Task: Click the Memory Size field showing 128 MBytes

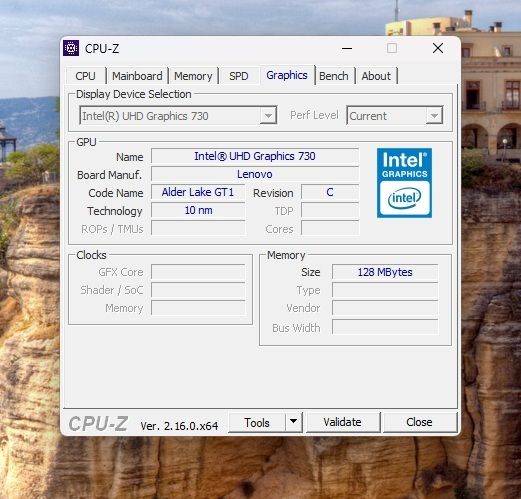Action: [x=385, y=272]
